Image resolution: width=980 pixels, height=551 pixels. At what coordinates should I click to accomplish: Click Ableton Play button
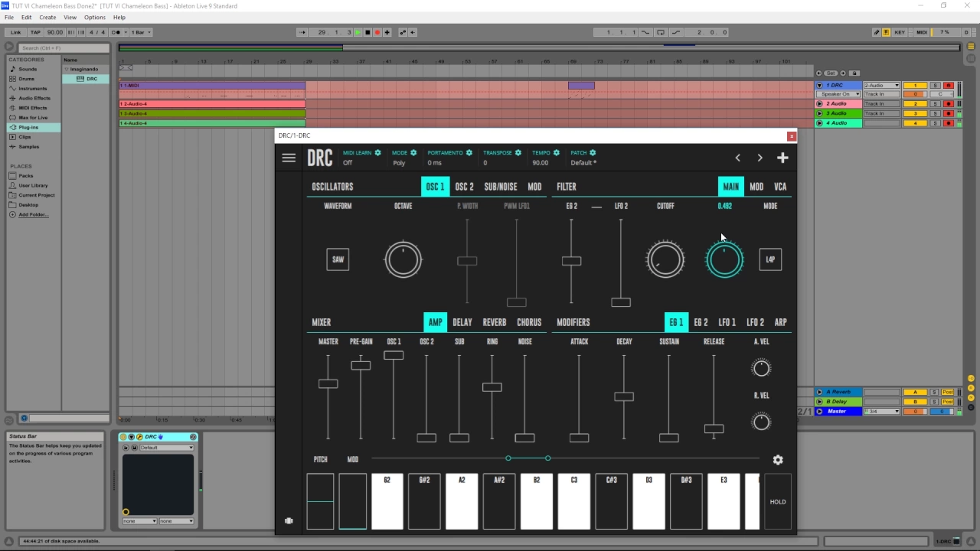tap(358, 32)
